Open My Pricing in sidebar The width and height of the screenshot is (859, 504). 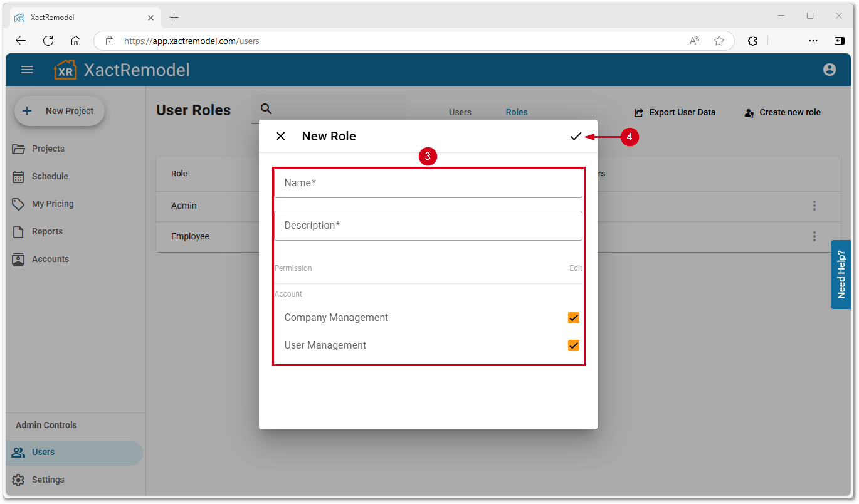pyautogui.click(x=53, y=204)
